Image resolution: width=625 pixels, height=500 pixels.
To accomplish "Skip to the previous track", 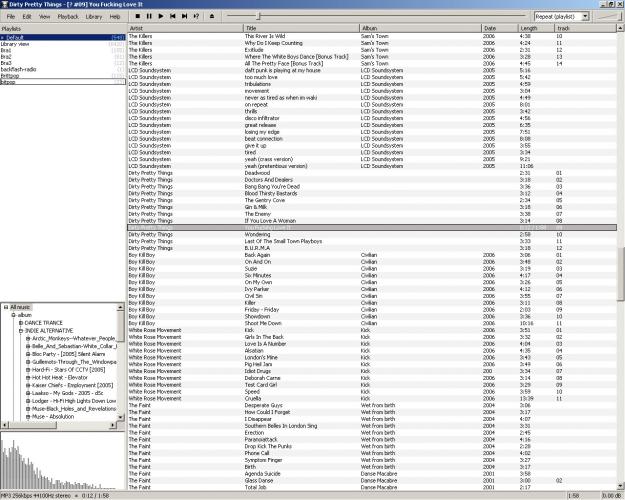I will (173, 17).
